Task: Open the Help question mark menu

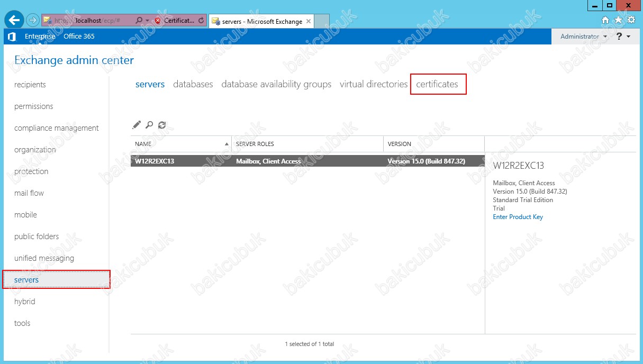Action: tap(623, 37)
